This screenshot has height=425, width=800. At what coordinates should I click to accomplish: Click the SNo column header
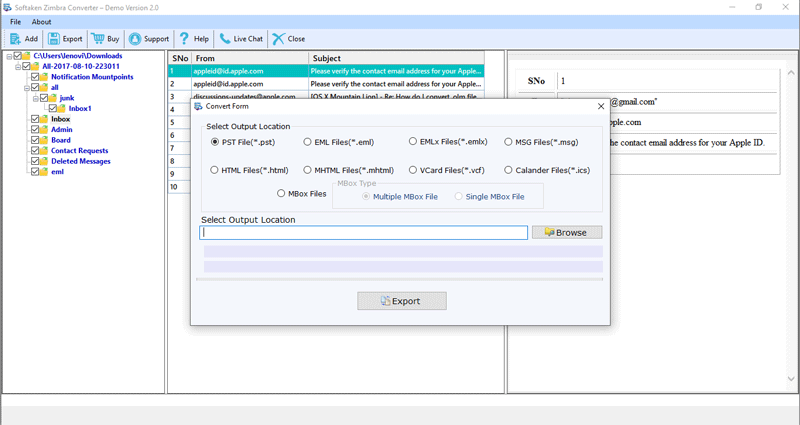[x=180, y=58]
